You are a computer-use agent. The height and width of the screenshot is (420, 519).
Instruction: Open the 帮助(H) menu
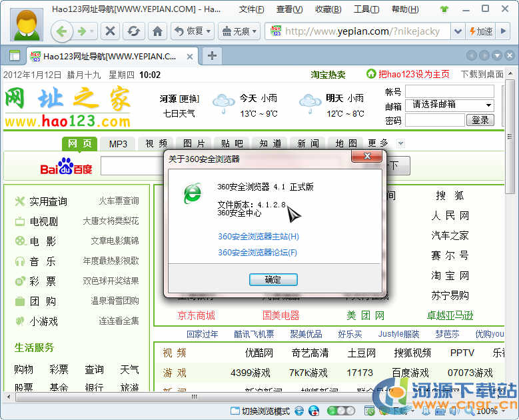pos(405,9)
